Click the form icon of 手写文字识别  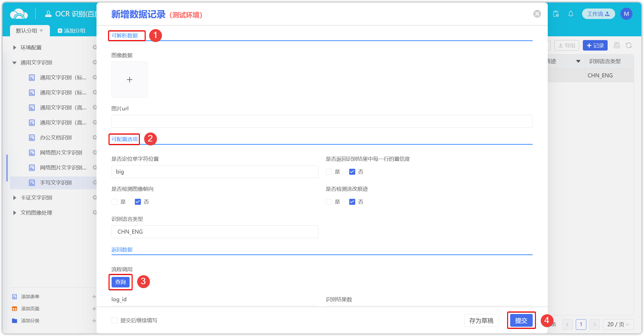32,183
